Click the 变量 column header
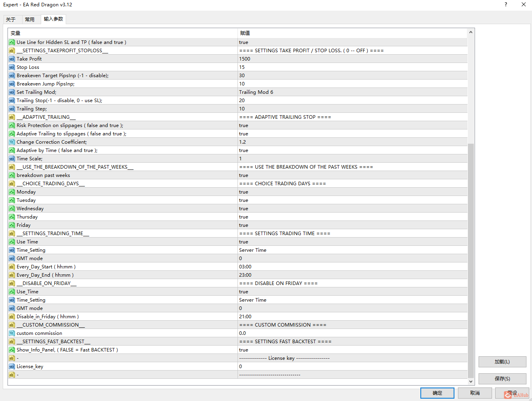The height and width of the screenshot is (401, 532). [x=123, y=33]
